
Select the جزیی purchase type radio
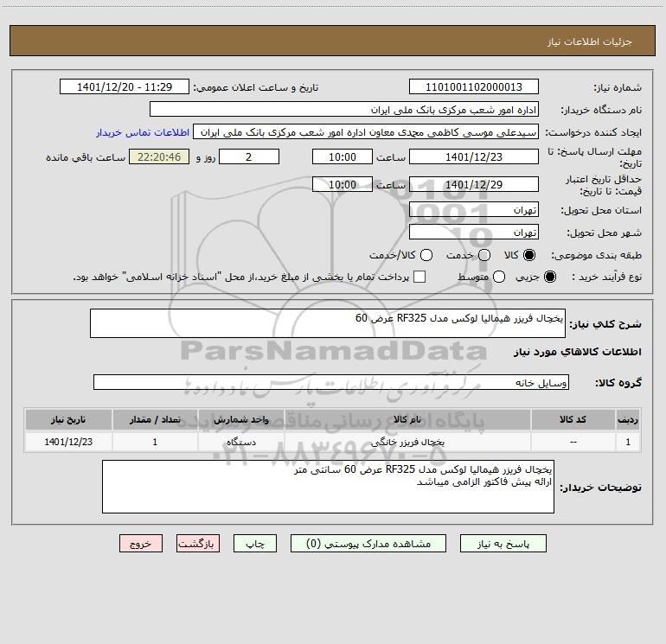click(550, 277)
